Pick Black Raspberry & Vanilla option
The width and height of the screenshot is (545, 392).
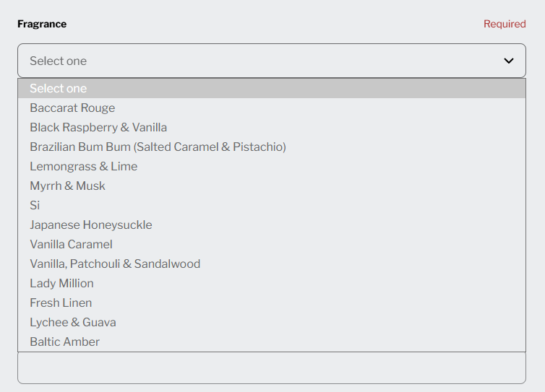pyautogui.click(x=98, y=127)
